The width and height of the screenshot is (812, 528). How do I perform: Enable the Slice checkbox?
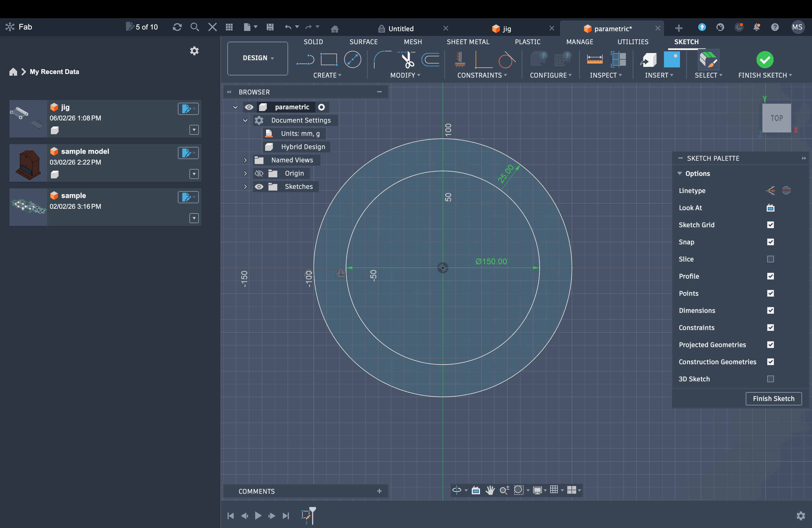770,259
